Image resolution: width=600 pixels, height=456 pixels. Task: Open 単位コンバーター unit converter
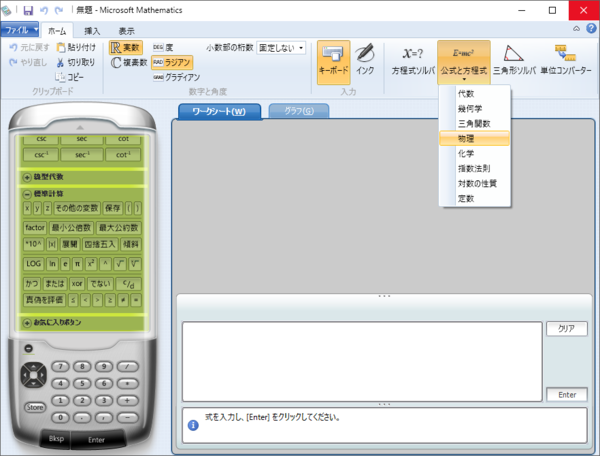pyautogui.click(x=566, y=60)
